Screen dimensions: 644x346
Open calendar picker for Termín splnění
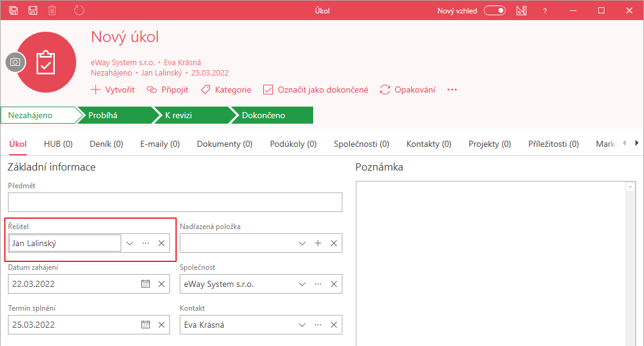point(146,325)
